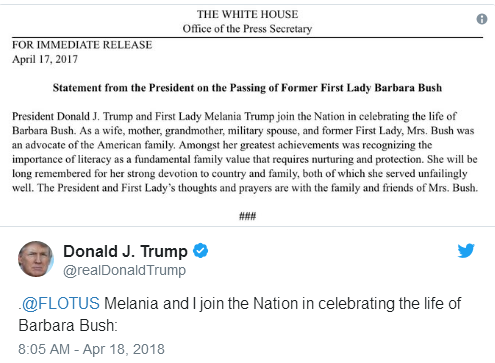
Task: Click the blue verified badge next to Trump
Action: tap(201, 251)
